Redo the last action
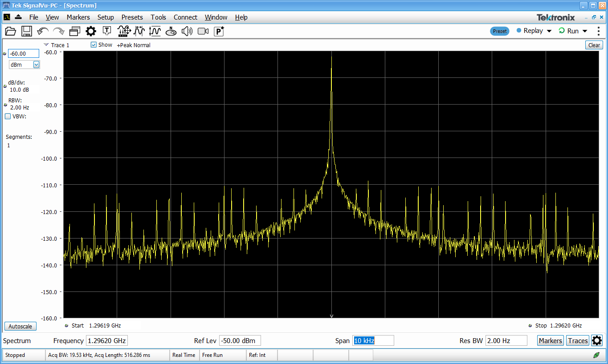The height and width of the screenshot is (364, 608). pos(58,31)
